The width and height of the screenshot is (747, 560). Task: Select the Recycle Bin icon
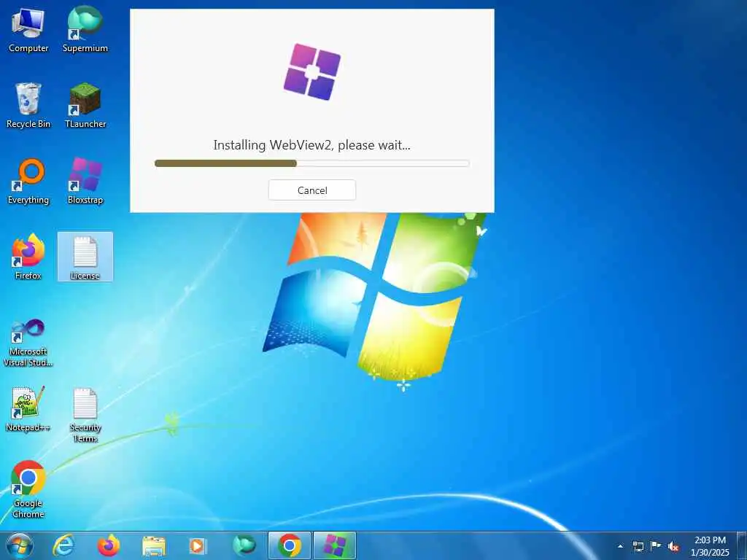tap(28, 106)
